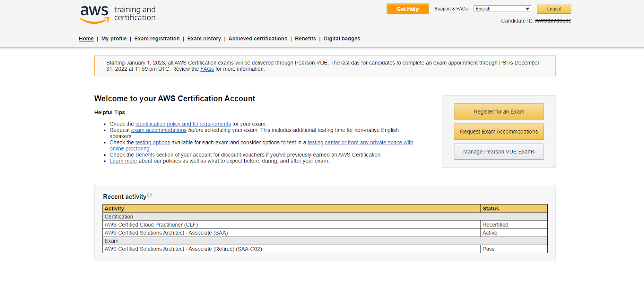Screen dimensions: 644x307
Task: Follow the Learn more link
Action: coord(123,161)
